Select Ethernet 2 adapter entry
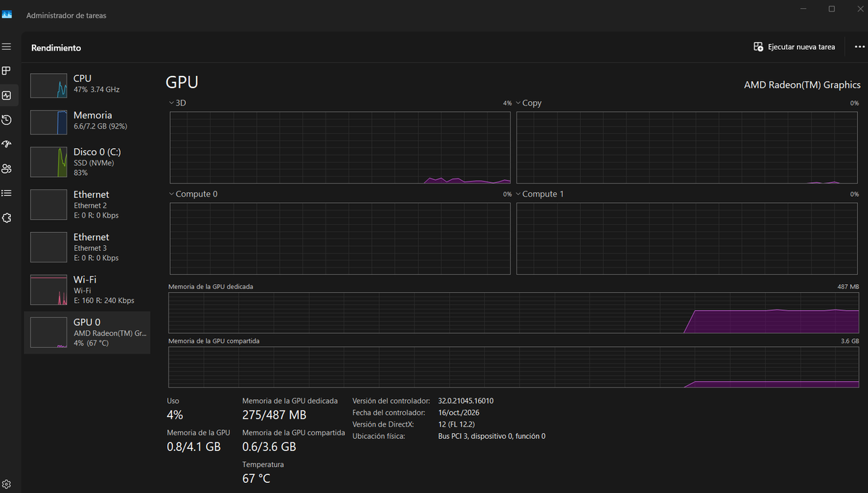Image resolution: width=868 pixels, height=493 pixels. [x=88, y=205]
